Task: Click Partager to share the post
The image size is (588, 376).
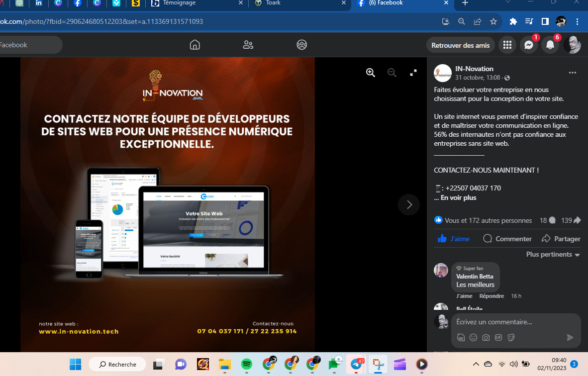Action: 561,239
